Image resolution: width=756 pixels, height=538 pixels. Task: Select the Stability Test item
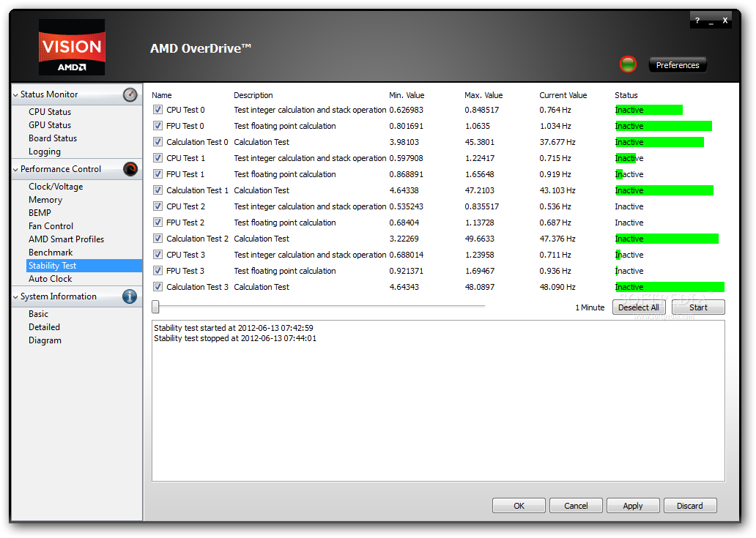coord(84,266)
